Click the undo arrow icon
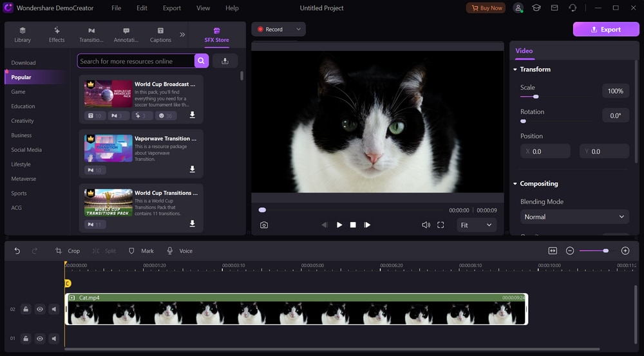The image size is (644, 356). [x=17, y=251]
